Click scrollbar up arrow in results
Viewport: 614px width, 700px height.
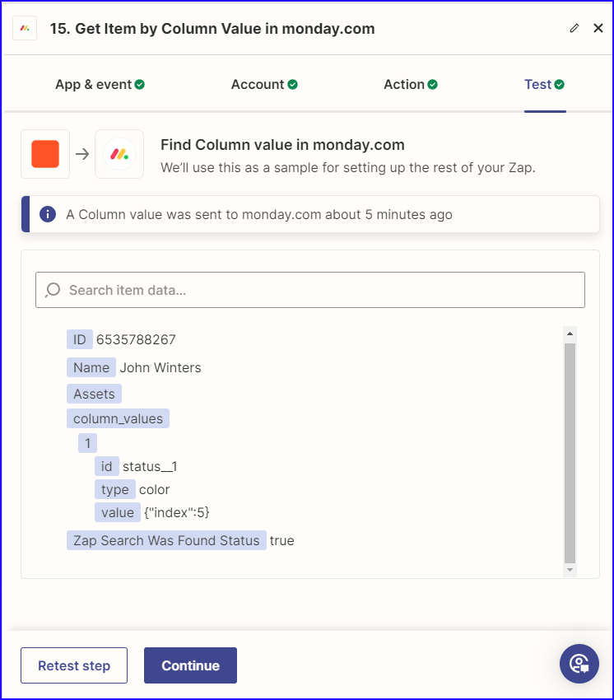pyautogui.click(x=569, y=334)
